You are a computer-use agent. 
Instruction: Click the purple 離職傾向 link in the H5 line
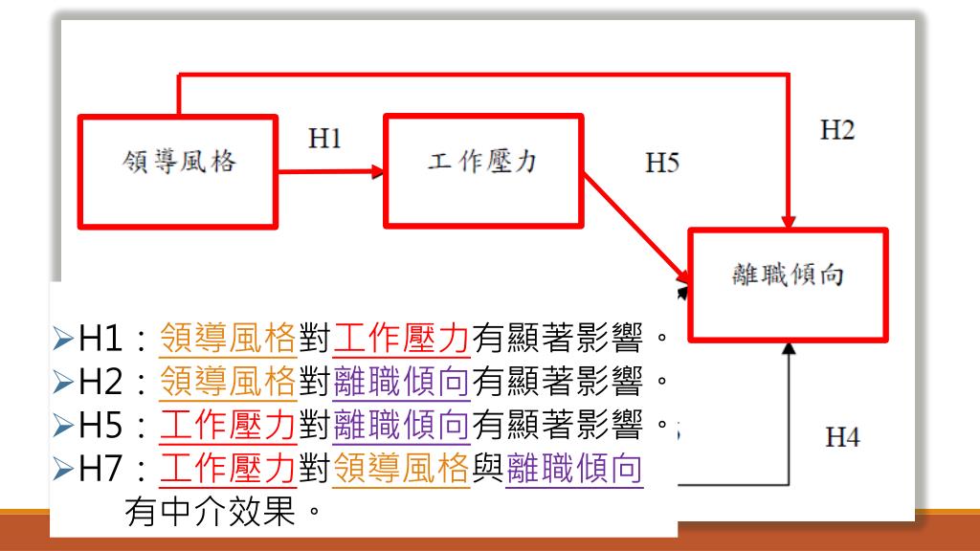[401, 425]
